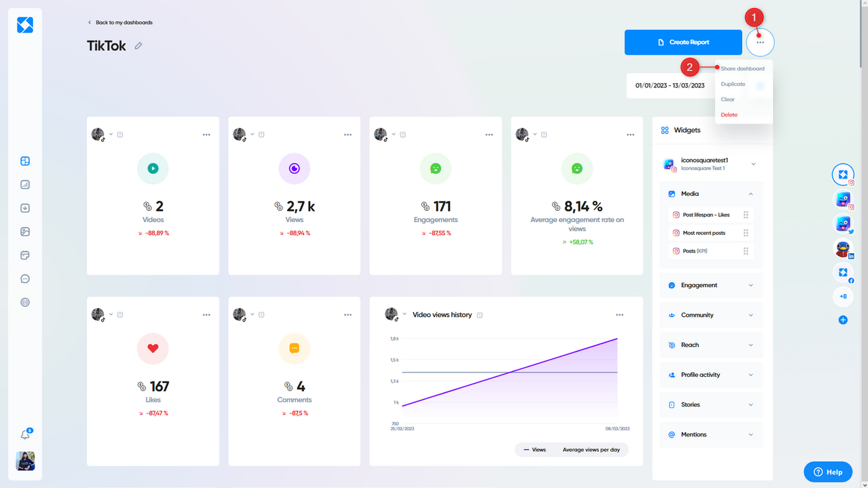
Task: Click info icon next to Video views history
Action: (x=480, y=315)
